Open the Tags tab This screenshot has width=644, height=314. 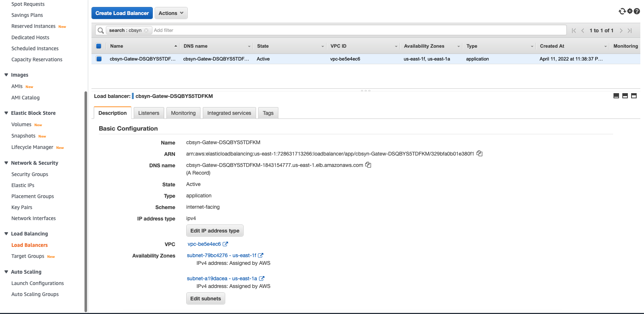point(268,113)
